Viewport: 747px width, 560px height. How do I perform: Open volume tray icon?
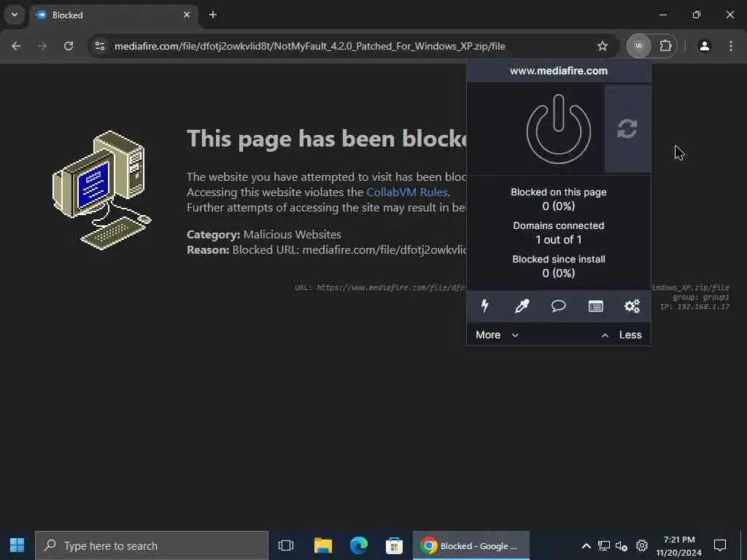tap(622, 545)
